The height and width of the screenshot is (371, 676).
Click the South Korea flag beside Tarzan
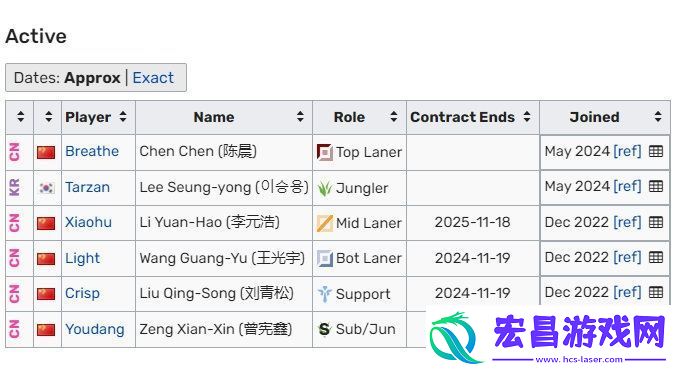pos(47,188)
